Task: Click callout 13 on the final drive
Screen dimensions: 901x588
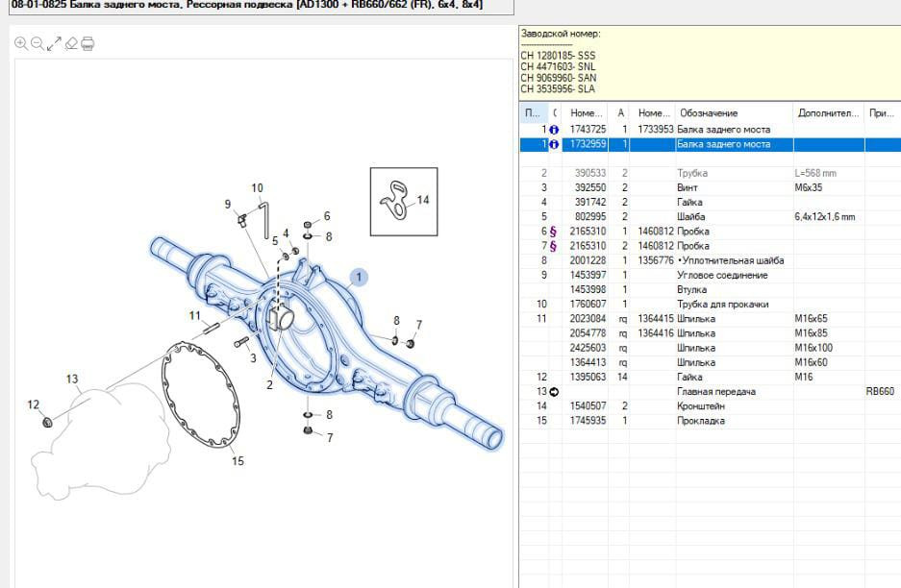Action: [x=72, y=380]
